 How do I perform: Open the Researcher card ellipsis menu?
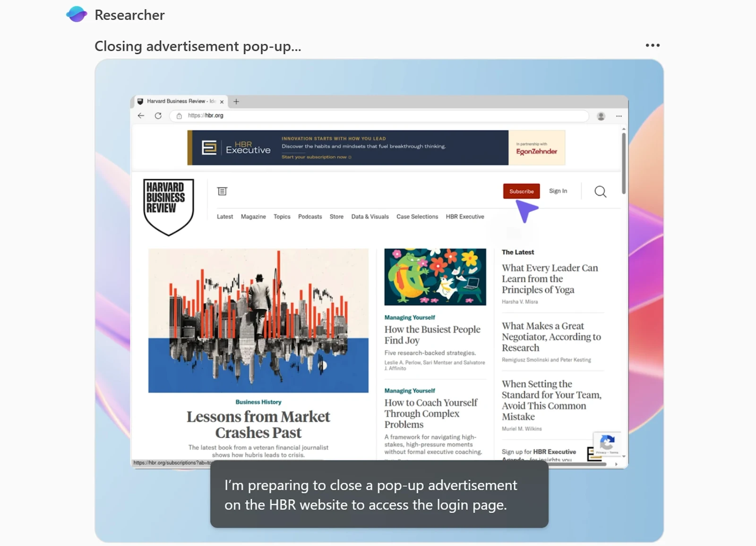652,45
